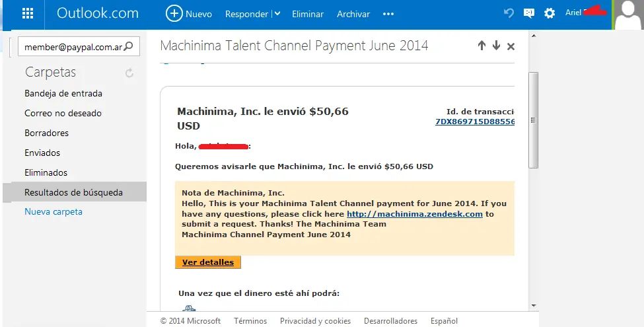Click the text Una vez que el dinero
Screen dimensions: 644x327
pyautogui.click(x=259, y=293)
